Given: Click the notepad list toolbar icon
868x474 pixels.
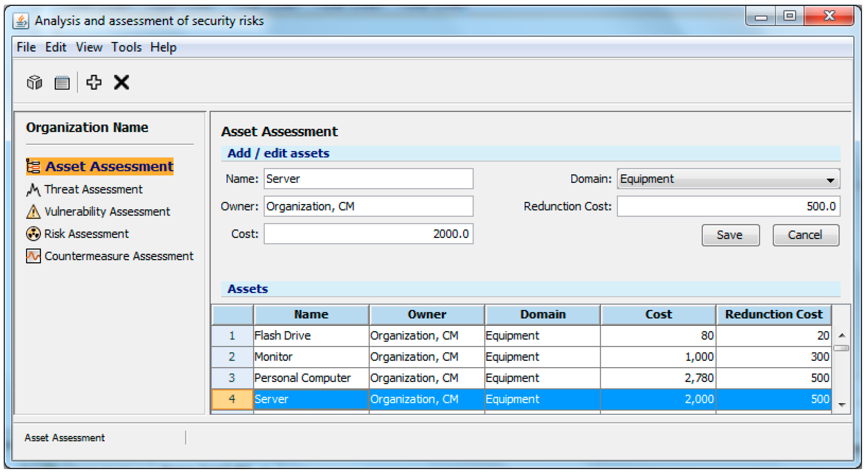Looking at the screenshot, I should [x=62, y=82].
